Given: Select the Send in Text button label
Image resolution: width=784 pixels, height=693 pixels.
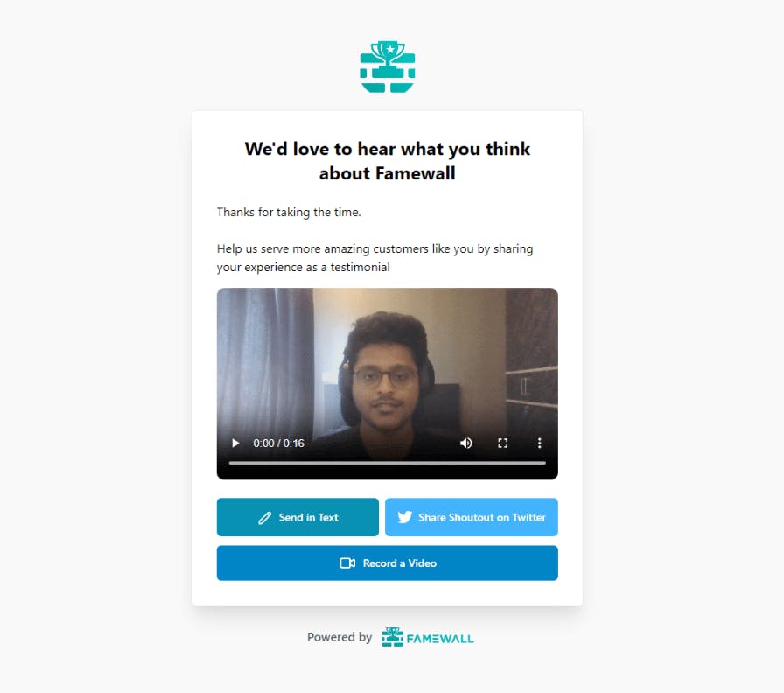Looking at the screenshot, I should (309, 517).
